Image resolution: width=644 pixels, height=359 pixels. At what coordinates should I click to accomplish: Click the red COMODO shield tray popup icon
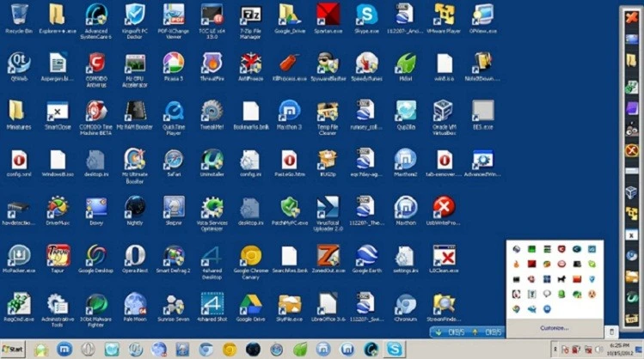click(561, 248)
